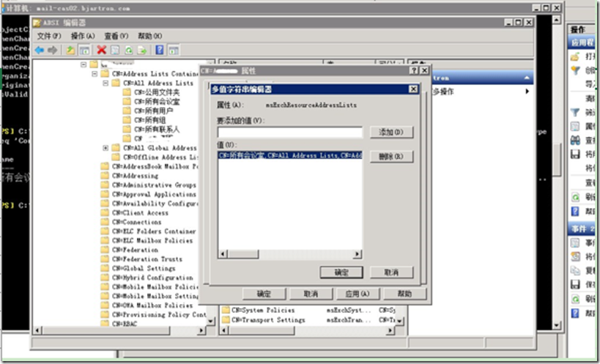The height and width of the screenshot is (364, 600).
Task: Select CN=Offline Address Lists tree node
Action: (x=160, y=157)
